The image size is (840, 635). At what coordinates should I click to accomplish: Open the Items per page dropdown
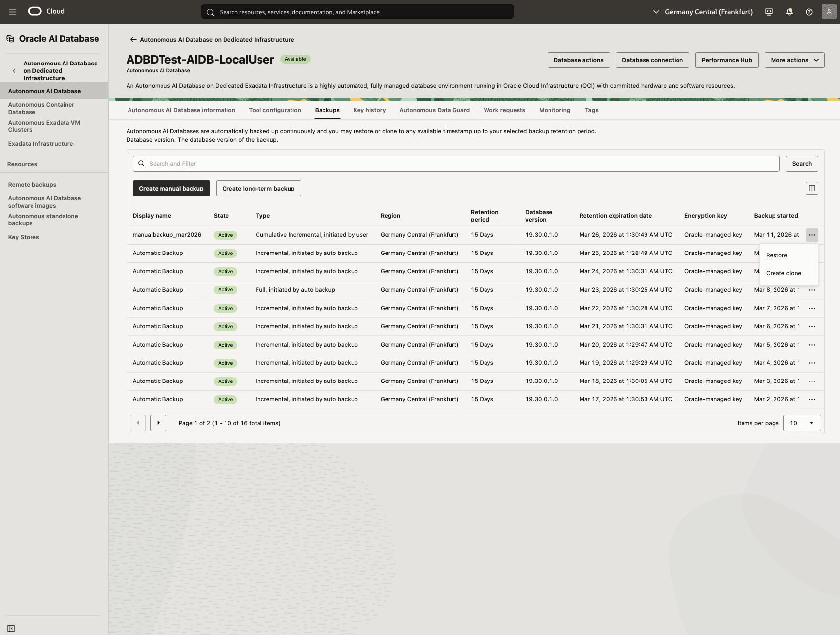tap(802, 423)
